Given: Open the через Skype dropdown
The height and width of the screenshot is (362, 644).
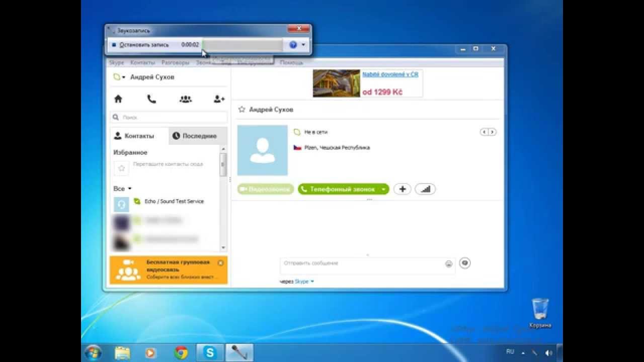Looking at the screenshot, I should (x=304, y=282).
